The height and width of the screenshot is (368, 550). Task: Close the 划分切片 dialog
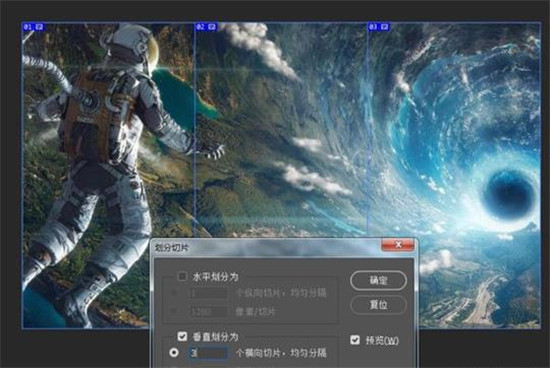click(398, 245)
